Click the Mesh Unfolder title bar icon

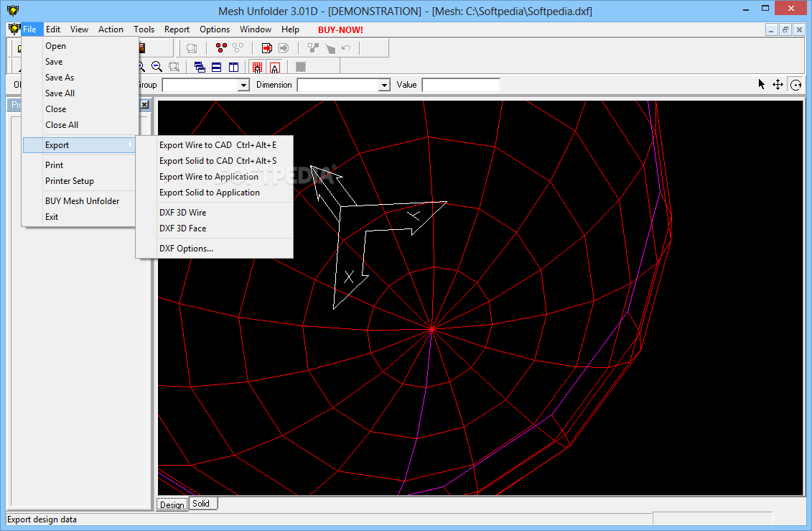[12, 10]
